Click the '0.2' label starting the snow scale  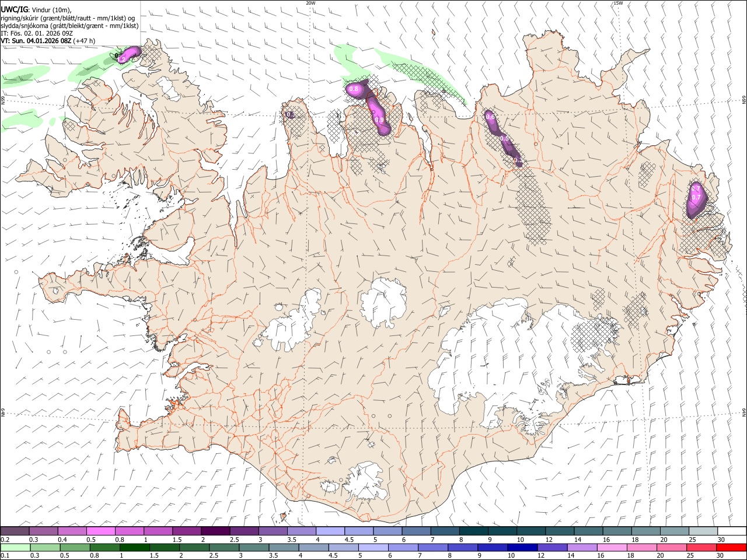(5, 538)
